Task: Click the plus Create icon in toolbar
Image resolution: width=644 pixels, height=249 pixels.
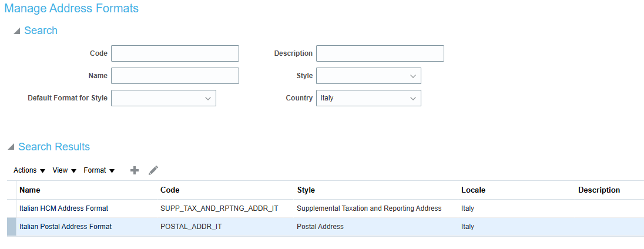Action: (135, 170)
